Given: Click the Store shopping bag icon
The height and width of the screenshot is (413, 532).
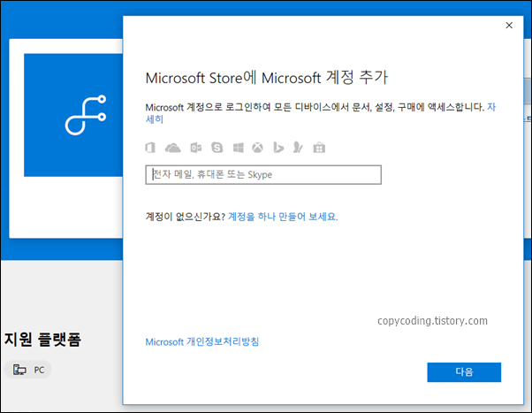Looking at the screenshot, I should pos(319,148).
